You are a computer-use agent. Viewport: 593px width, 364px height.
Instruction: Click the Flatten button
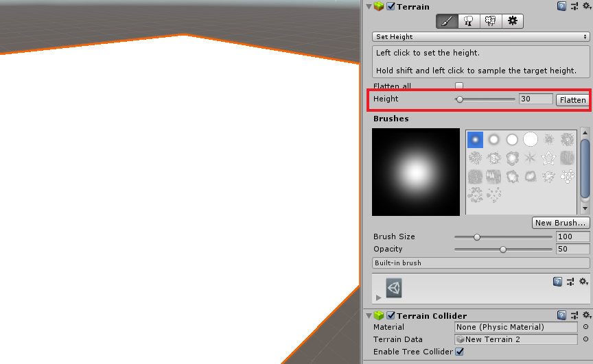tap(572, 99)
